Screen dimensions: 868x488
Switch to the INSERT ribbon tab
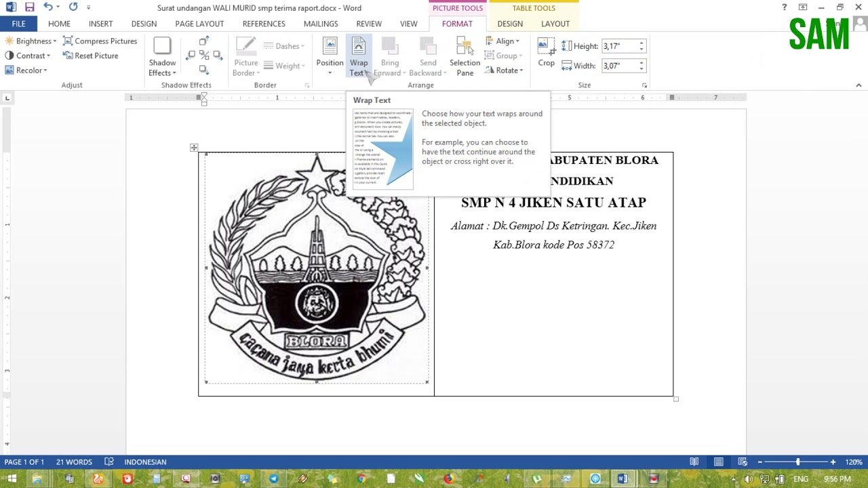point(100,24)
